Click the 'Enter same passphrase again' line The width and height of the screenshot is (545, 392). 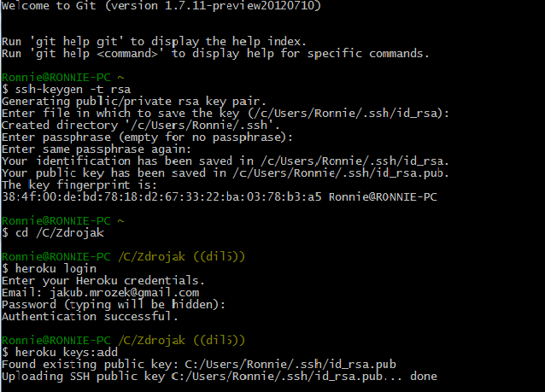(x=98, y=149)
